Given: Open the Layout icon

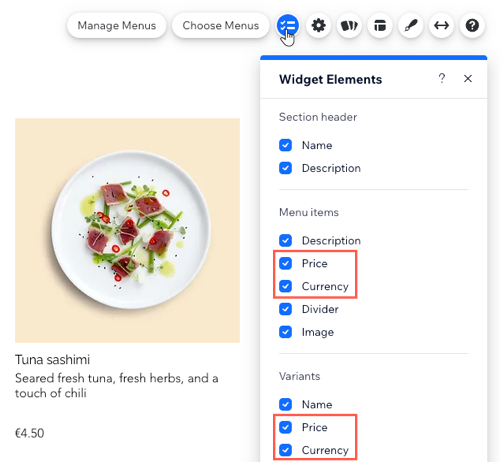Looking at the screenshot, I should click(380, 25).
